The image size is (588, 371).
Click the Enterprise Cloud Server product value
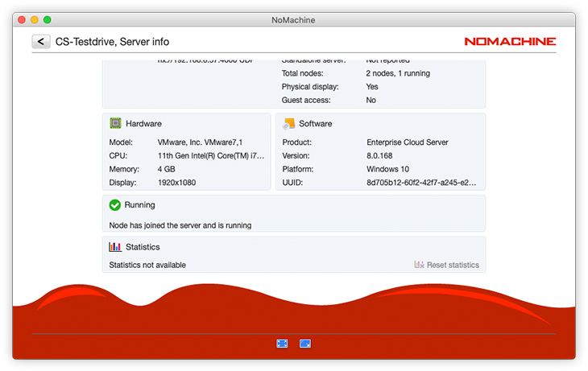point(407,142)
